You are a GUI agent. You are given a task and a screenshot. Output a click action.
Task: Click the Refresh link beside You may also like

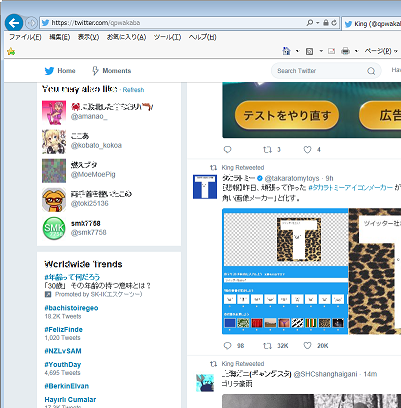tap(133, 90)
